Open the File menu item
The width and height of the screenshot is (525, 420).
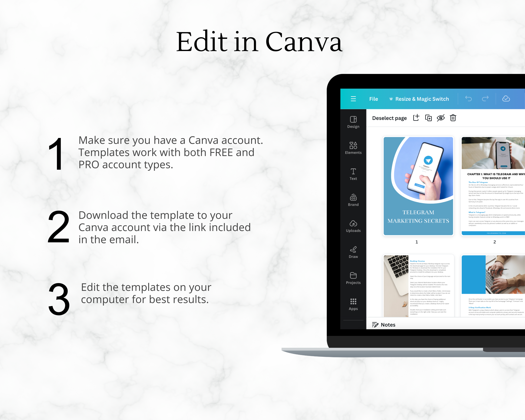pos(373,99)
